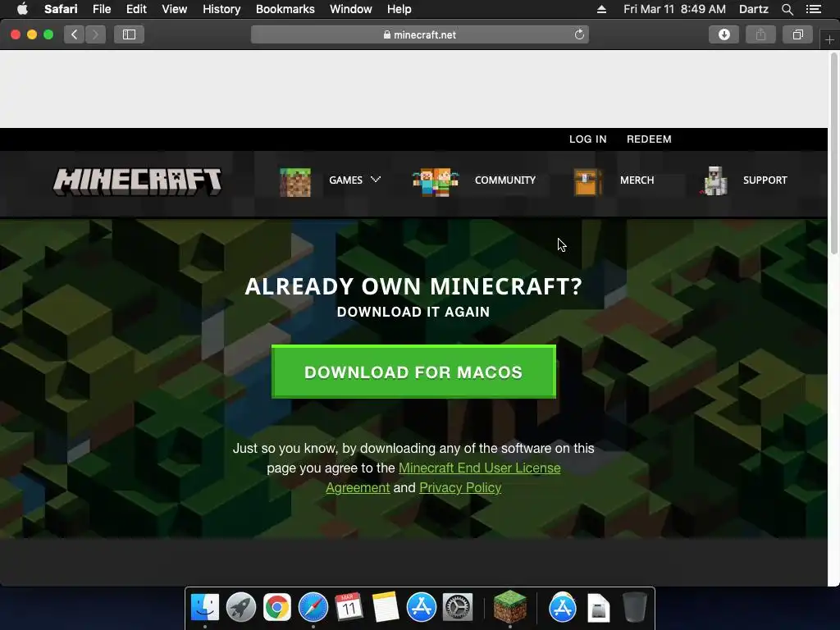Click the Steve and Alex Community icon

pos(436,181)
